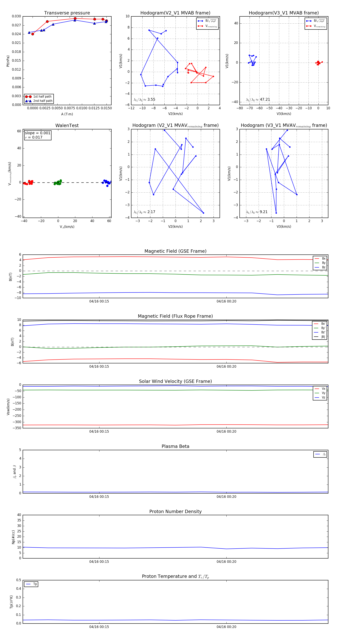351x644 pixels.
Task: Click the 'Magnetic Field (Flux Rope Frame)' title
Action: point(175,316)
